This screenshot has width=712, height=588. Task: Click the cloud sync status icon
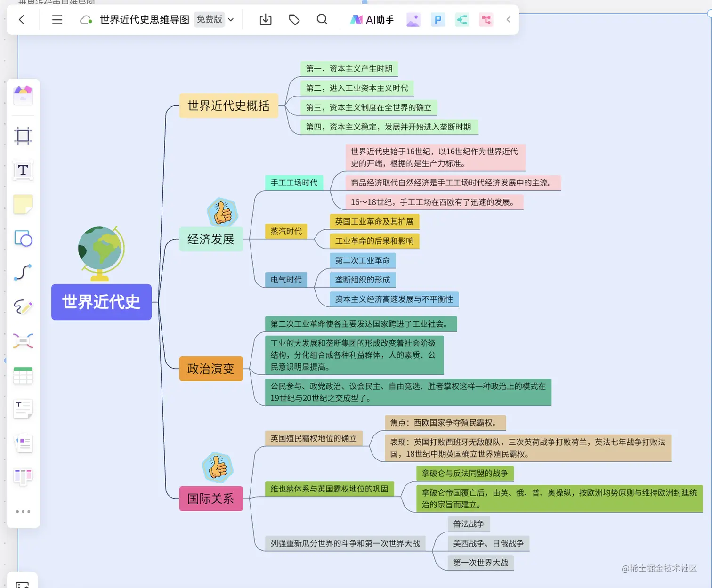click(x=86, y=20)
